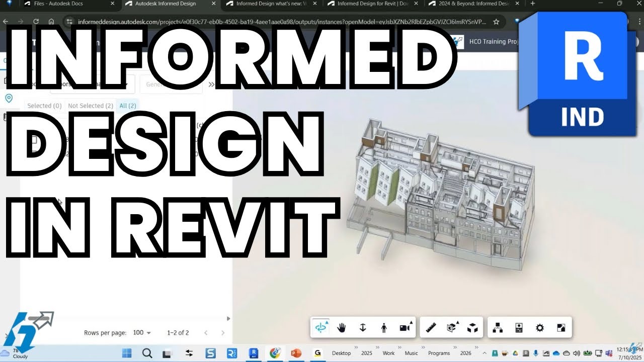Bookmark this page with the star
Viewport: 644px width, 362px height.
coord(496,22)
